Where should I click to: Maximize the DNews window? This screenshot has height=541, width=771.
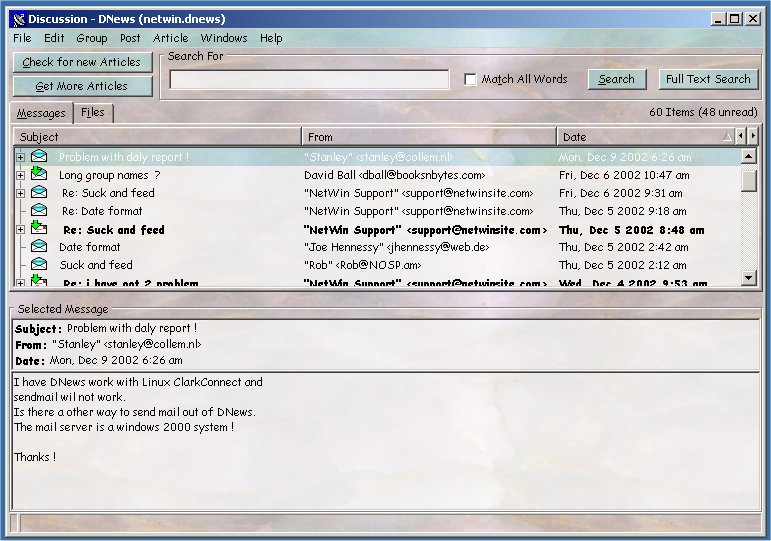click(x=735, y=19)
